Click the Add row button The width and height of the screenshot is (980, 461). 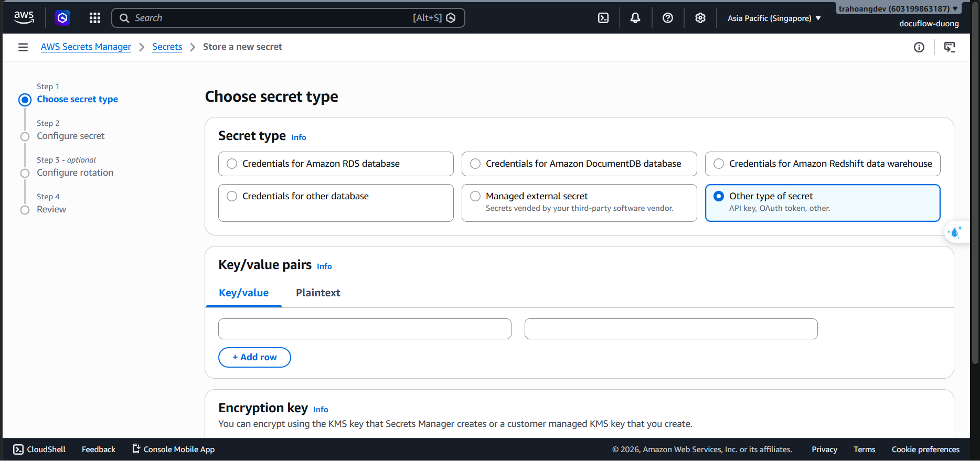click(254, 357)
